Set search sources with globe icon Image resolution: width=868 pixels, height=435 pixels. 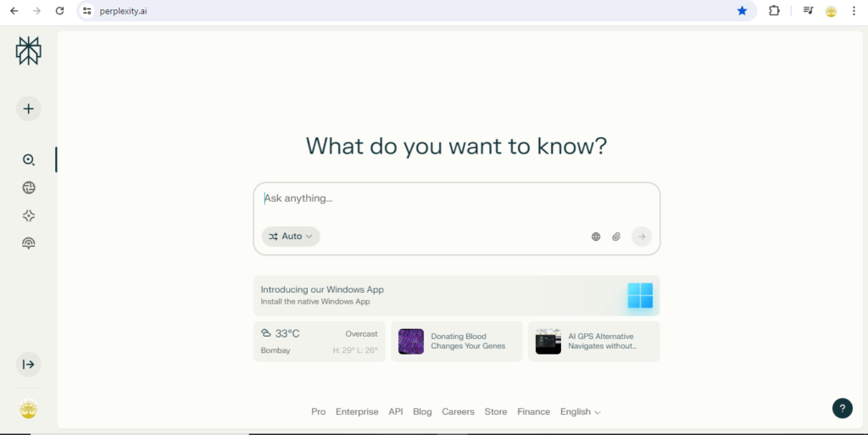[x=596, y=237]
